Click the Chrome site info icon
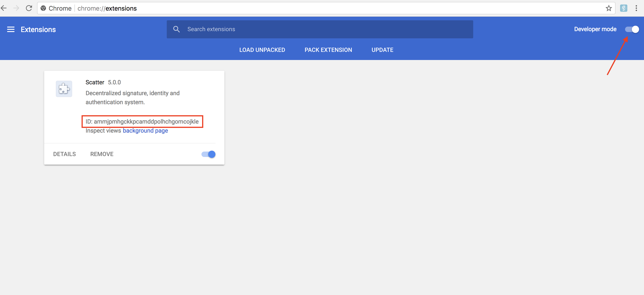644x295 pixels. coord(43,8)
